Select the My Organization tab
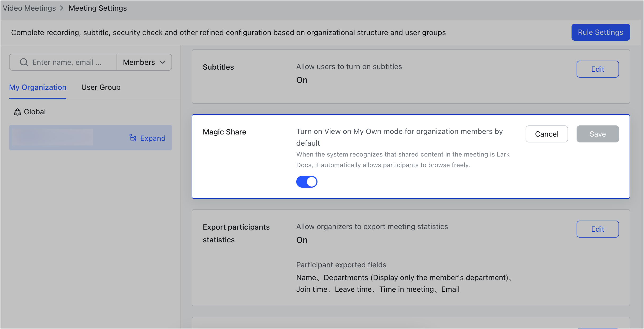 [x=38, y=87]
